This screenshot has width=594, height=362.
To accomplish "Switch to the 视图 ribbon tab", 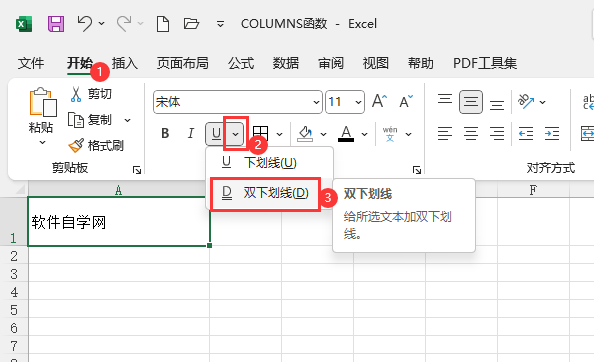I will tap(375, 63).
